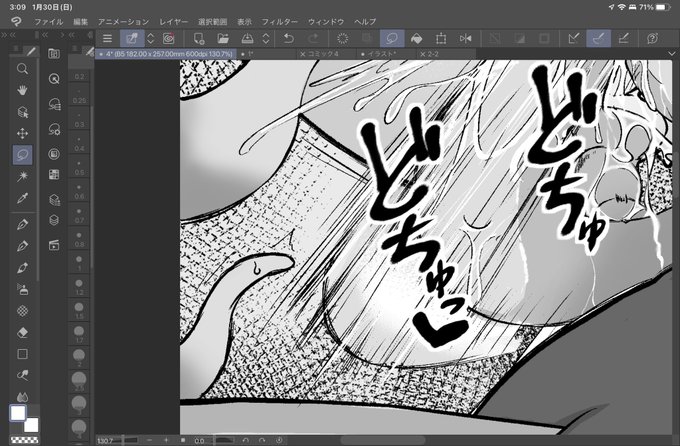Viewport: 680px width, 446px height.
Task: Click stepper arrows beside quick tool switch
Action: [150, 39]
